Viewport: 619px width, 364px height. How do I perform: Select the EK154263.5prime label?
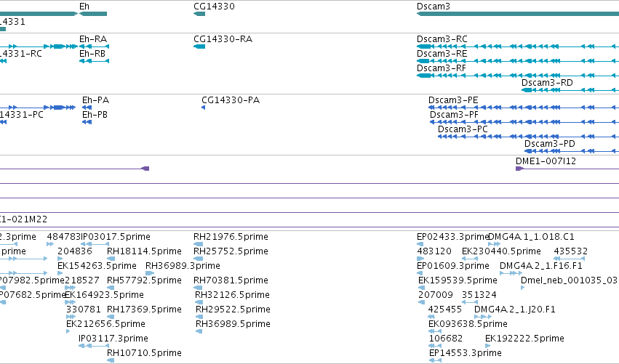click(97, 266)
